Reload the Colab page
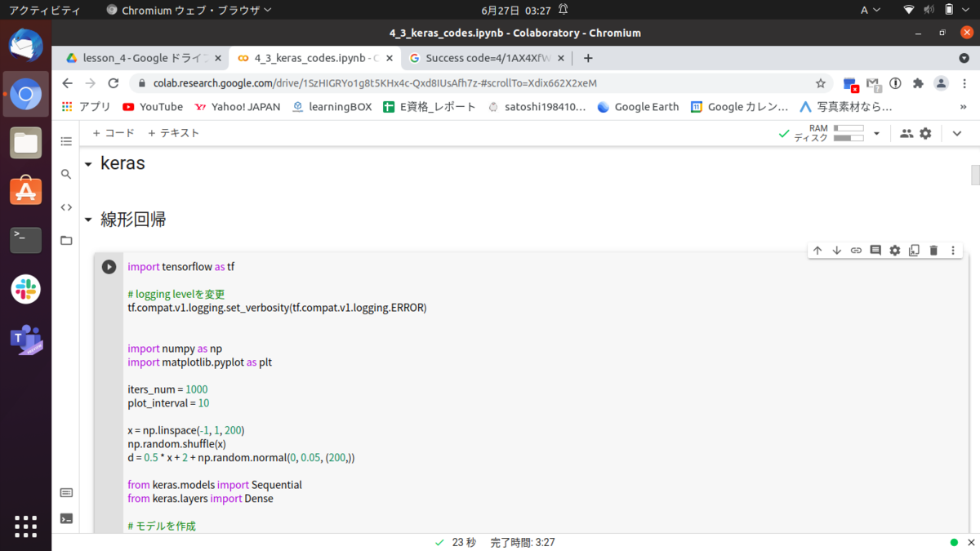This screenshot has width=980, height=551. tap(114, 83)
